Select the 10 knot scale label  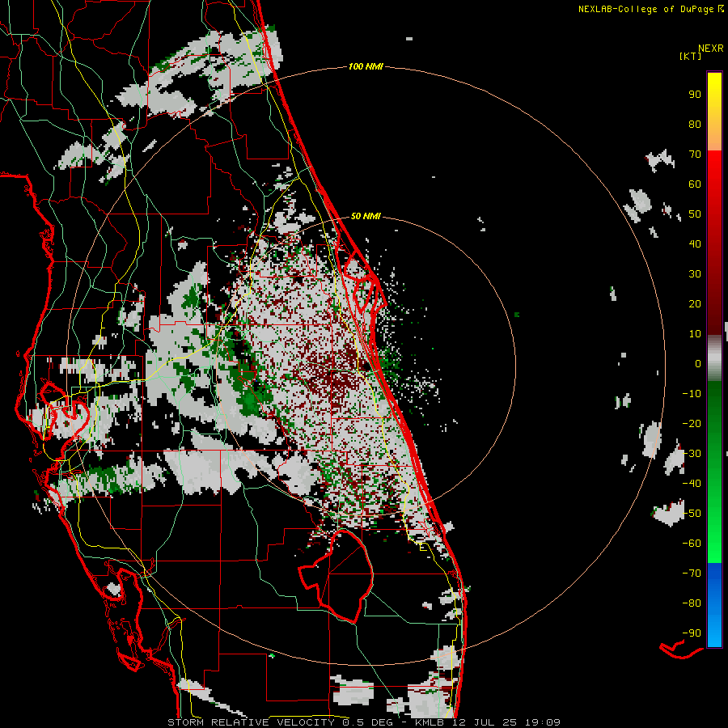(695, 334)
